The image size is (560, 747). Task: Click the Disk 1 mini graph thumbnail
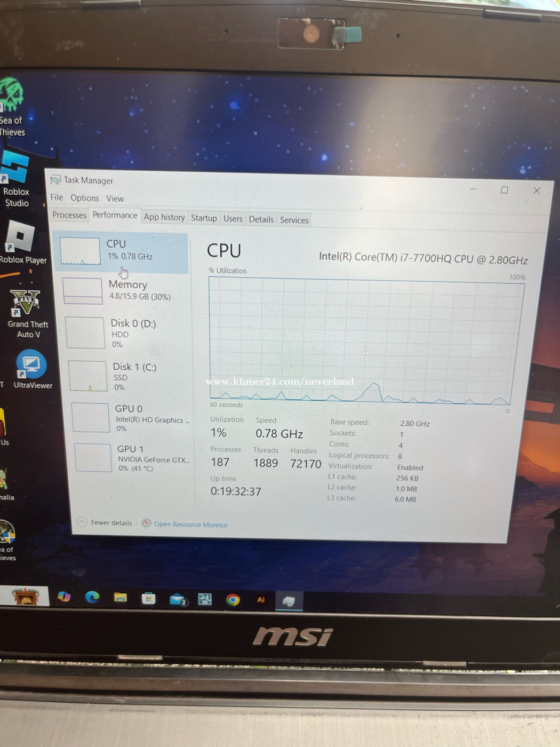pos(88,376)
